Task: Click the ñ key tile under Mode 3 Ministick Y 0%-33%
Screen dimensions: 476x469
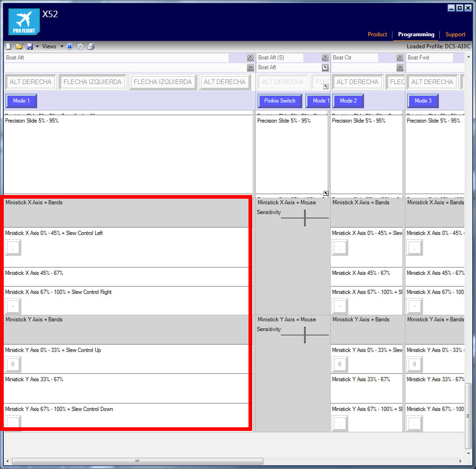Action: 414,364
